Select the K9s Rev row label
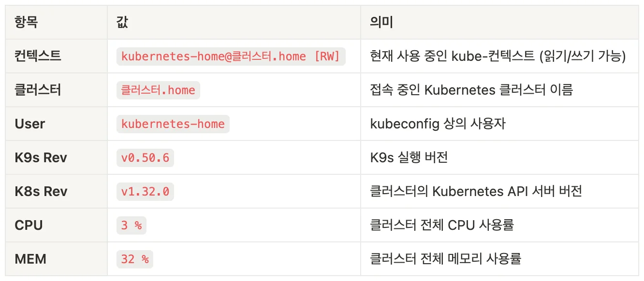 pyautogui.click(x=41, y=157)
